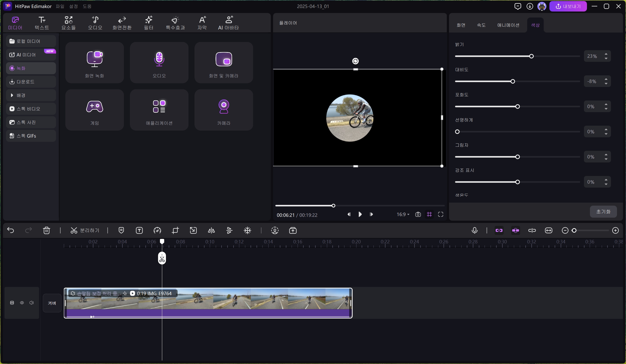Select the crop tool icon

[175, 230]
